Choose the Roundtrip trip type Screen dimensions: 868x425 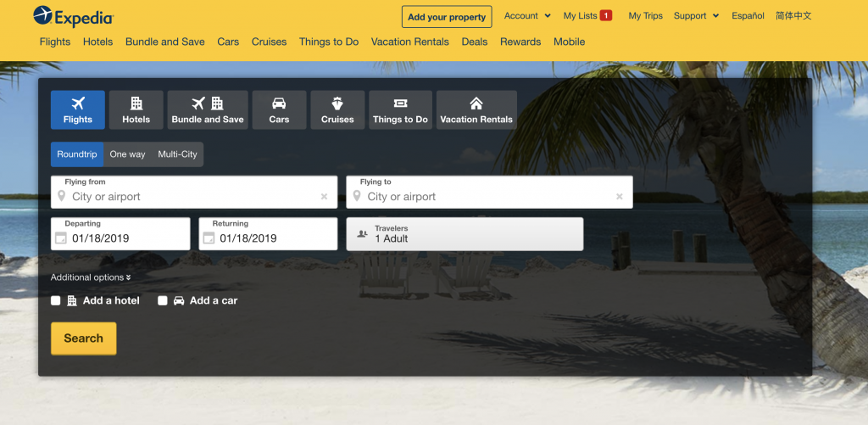77,154
